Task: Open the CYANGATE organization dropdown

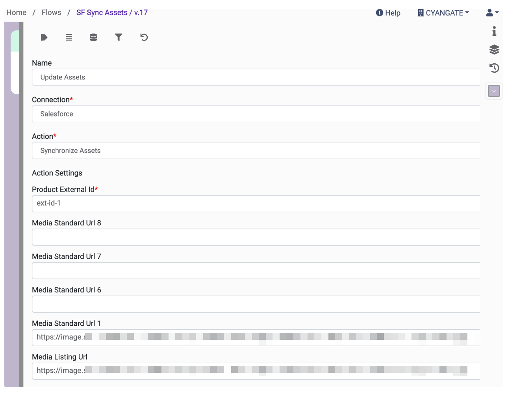Action: click(443, 13)
